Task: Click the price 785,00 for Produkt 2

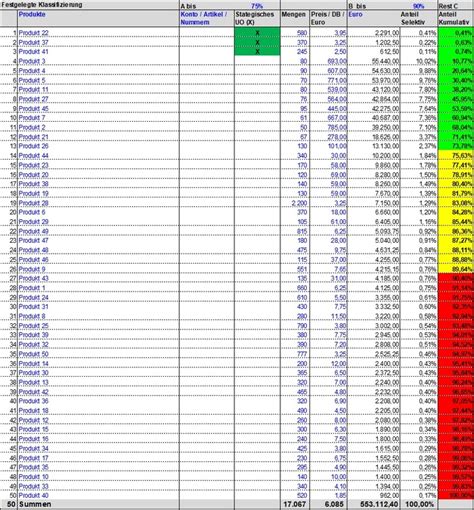Action: coord(337,127)
